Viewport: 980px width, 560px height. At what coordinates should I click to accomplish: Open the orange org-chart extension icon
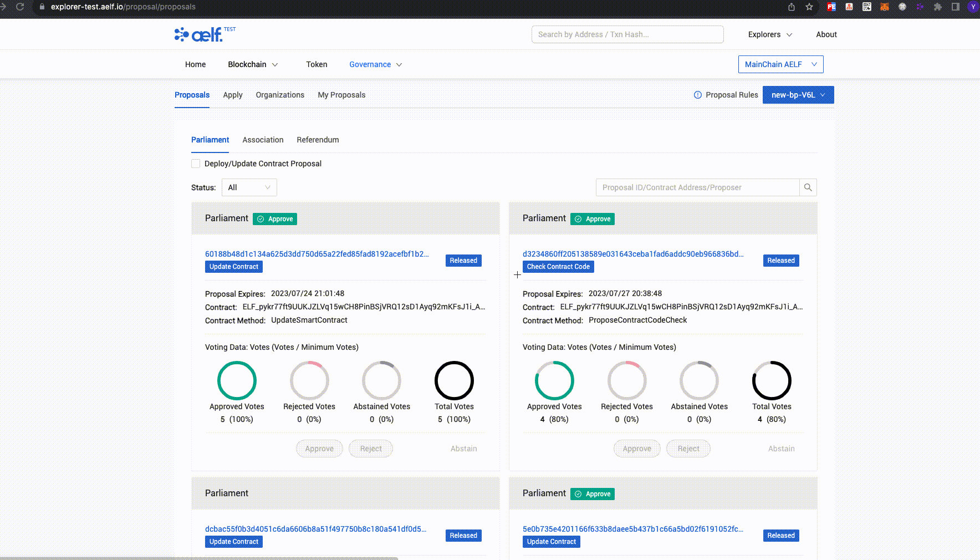tap(849, 7)
